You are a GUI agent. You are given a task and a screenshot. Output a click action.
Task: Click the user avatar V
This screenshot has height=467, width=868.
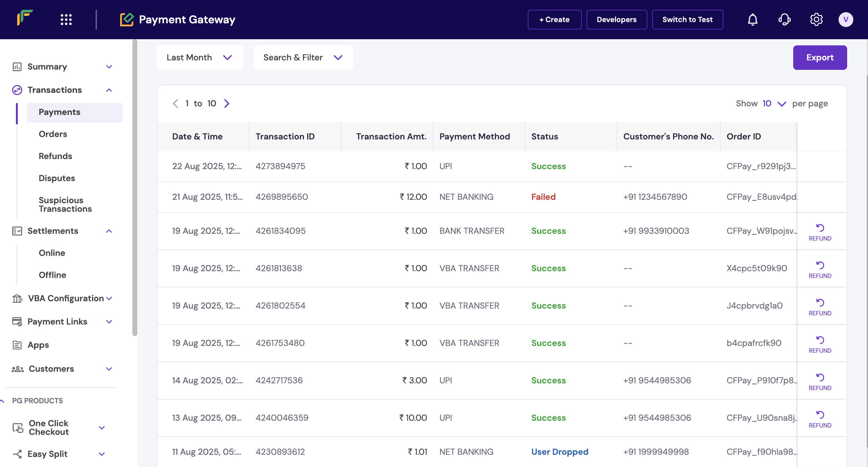[x=845, y=20]
